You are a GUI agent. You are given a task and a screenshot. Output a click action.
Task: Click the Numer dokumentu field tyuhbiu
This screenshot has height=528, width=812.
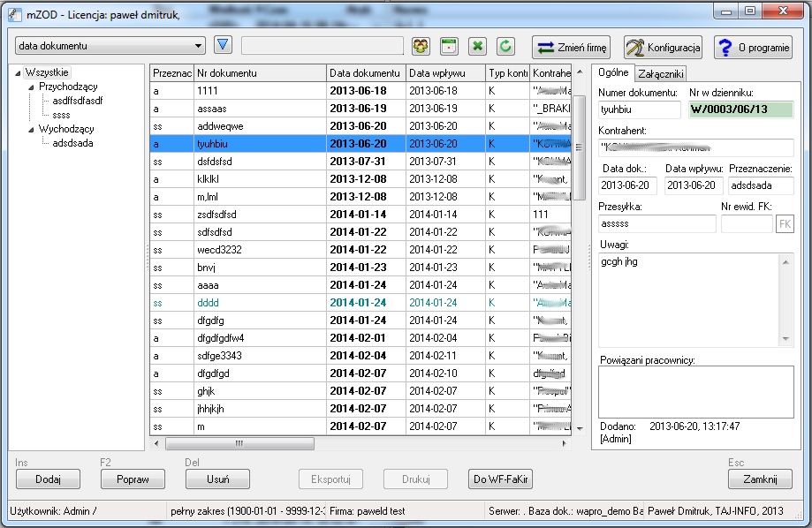click(640, 109)
